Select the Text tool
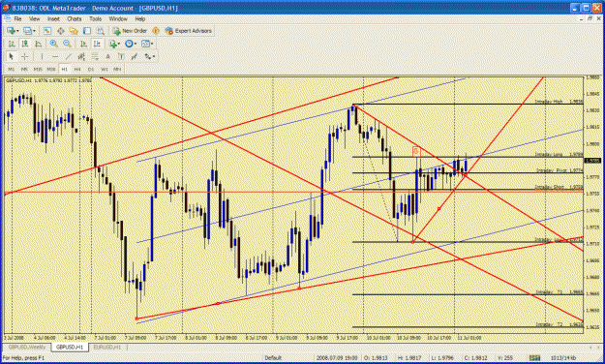The width and height of the screenshot is (605, 364). pos(108,56)
